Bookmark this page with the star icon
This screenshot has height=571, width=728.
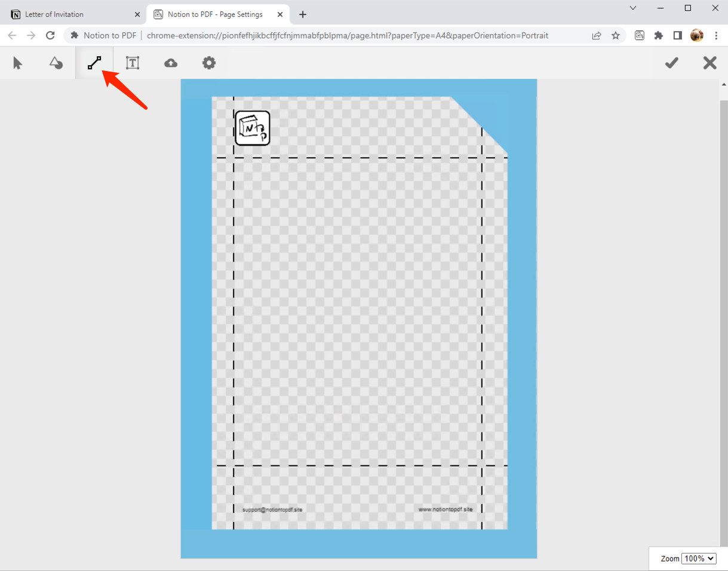(615, 35)
